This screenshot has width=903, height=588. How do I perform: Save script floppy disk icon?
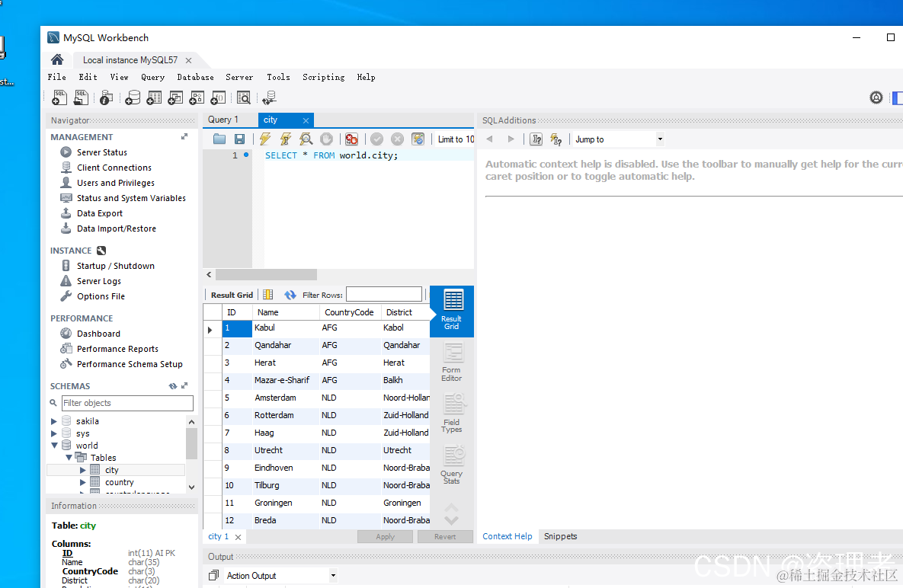pyautogui.click(x=239, y=139)
